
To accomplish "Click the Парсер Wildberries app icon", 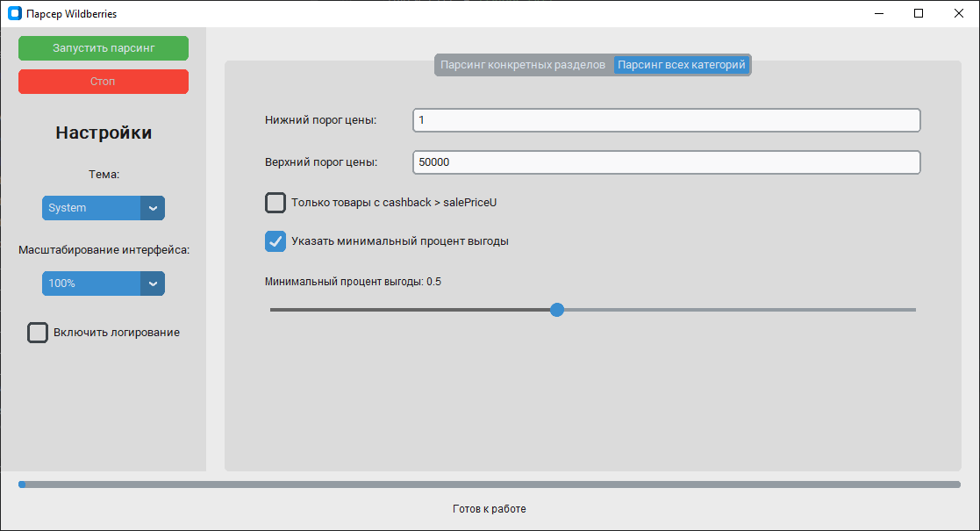I will [x=14, y=13].
